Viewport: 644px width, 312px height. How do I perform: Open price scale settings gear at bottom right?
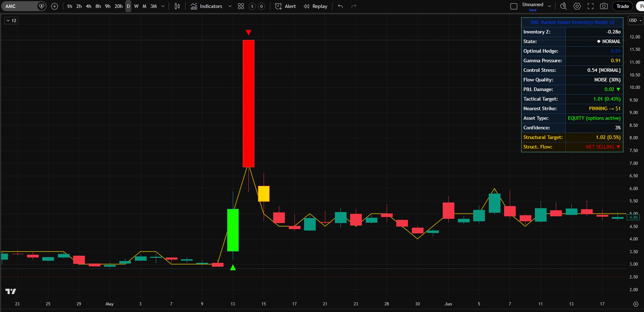[635, 304]
